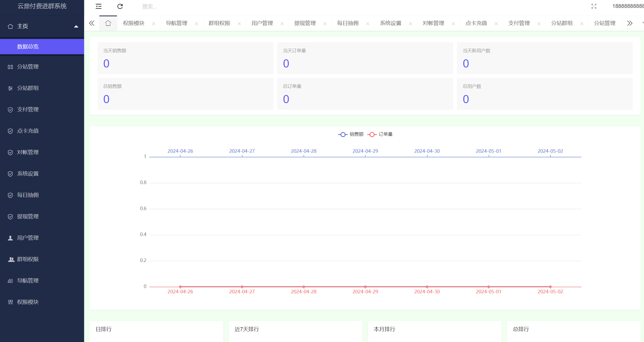Click the fullscreen toggle icon
The image size is (644, 342).
pyautogui.click(x=594, y=6)
